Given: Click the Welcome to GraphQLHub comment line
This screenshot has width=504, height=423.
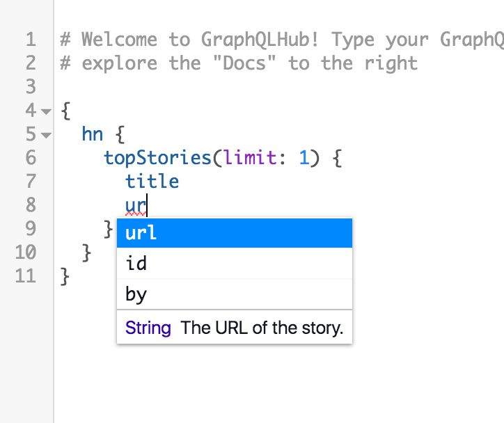Looking at the screenshot, I should (x=282, y=40).
